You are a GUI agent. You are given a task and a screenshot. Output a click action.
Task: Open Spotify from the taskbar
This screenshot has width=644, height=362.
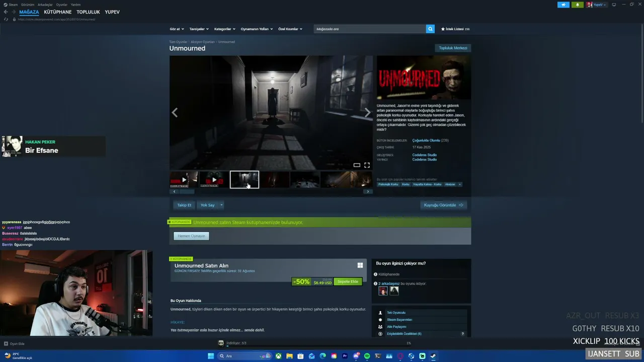coord(367,356)
